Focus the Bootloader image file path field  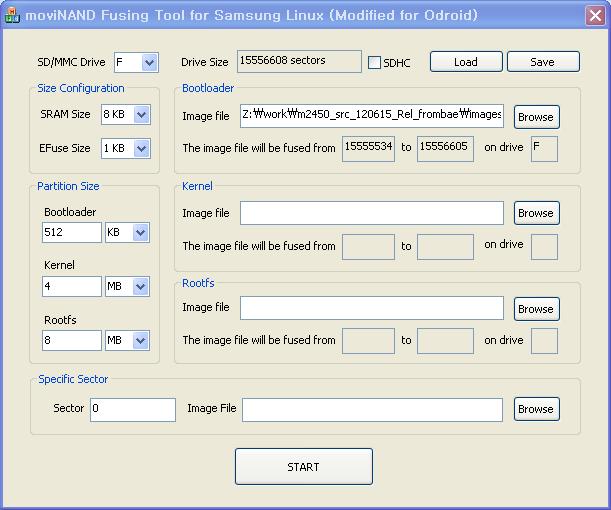pyautogui.click(x=372, y=116)
